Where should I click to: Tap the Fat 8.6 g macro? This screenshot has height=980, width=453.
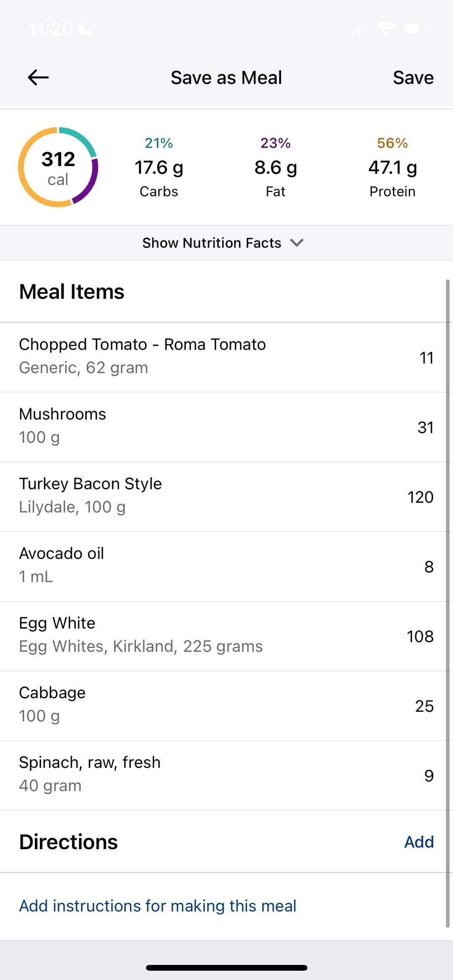pyautogui.click(x=276, y=168)
